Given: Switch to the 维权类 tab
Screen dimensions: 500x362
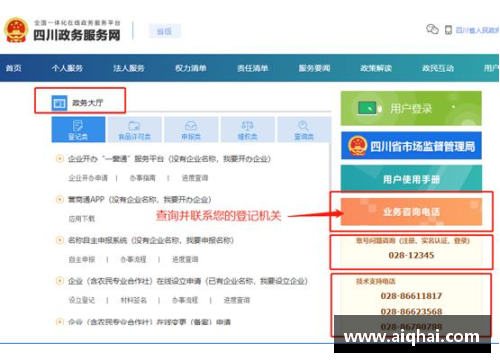Looking at the screenshot, I should 248,130.
